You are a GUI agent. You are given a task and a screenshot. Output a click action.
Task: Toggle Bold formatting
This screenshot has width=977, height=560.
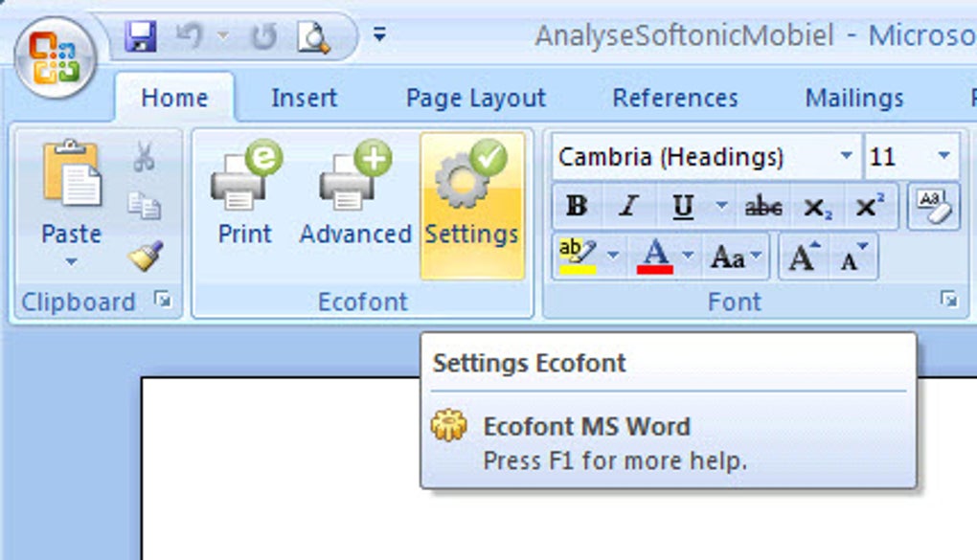(x=577, y=206)
